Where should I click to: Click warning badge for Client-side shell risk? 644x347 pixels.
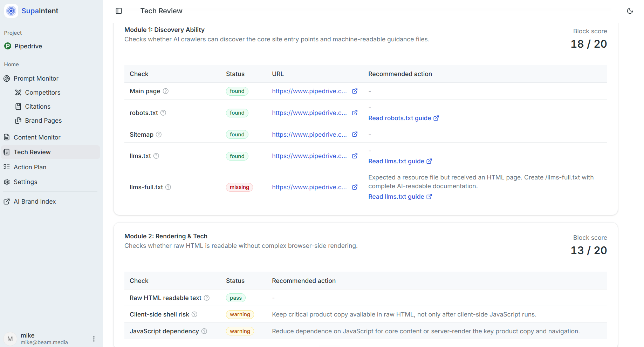tap(240, 314)
